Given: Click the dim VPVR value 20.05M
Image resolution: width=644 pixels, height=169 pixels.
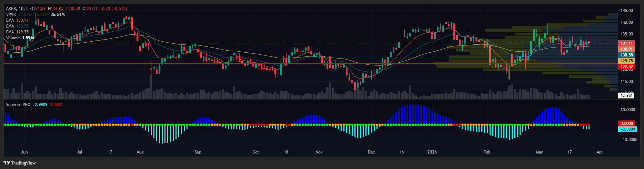Looking at the screenshot, I should tap(25, 14).
